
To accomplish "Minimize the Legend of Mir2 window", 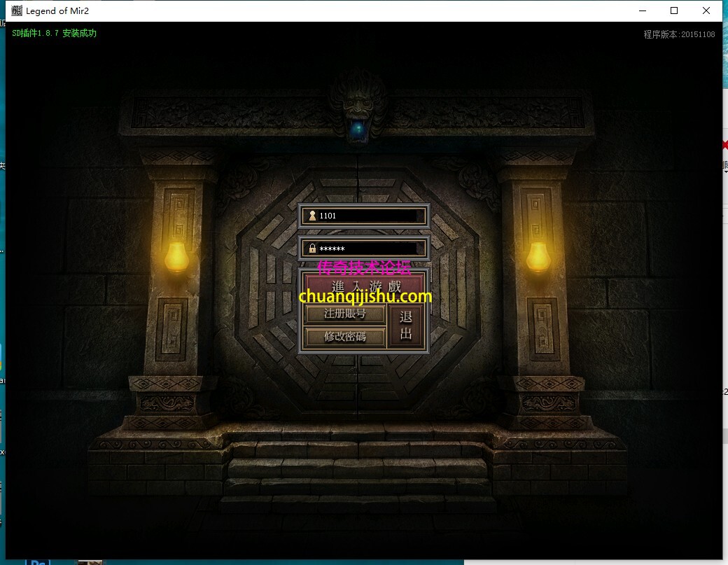I will (642, 11).
